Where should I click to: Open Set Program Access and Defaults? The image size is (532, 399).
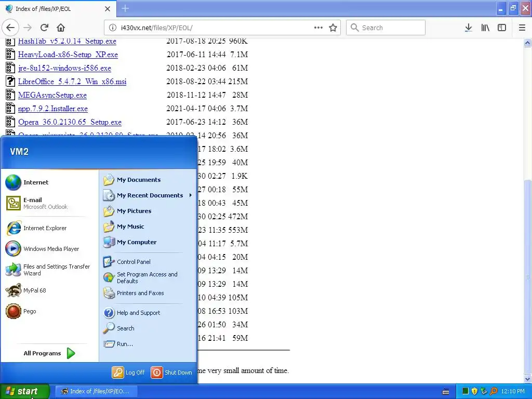point(148,277)
